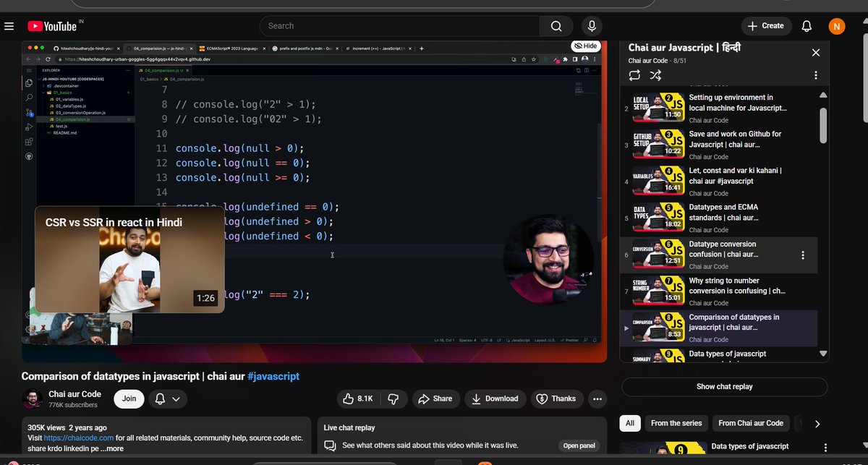Click the magnifier search button
The height and width of the screenshot is (465, 868).
(556, 26)
